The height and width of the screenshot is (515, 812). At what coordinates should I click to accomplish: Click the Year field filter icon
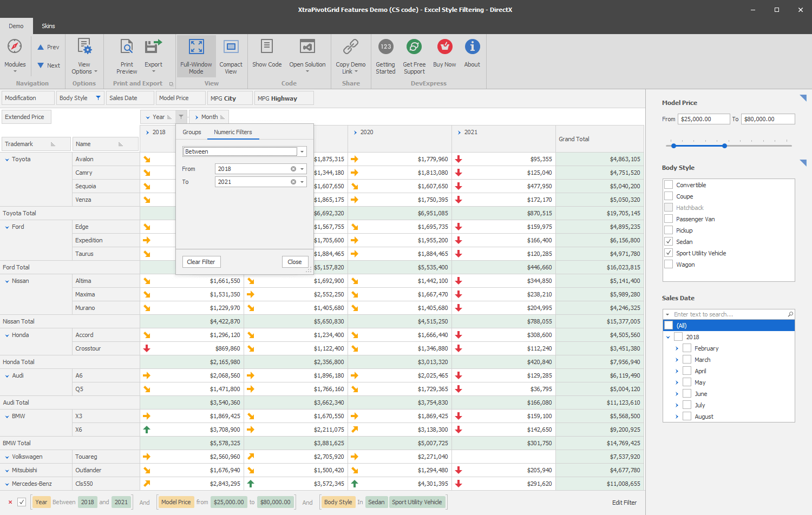click(x=181, y=117)
